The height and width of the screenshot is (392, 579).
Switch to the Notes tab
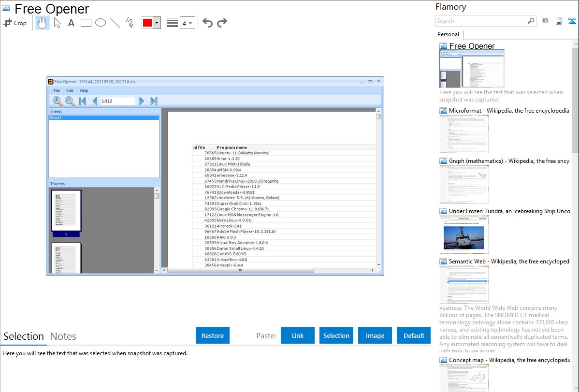pos(63,336)
